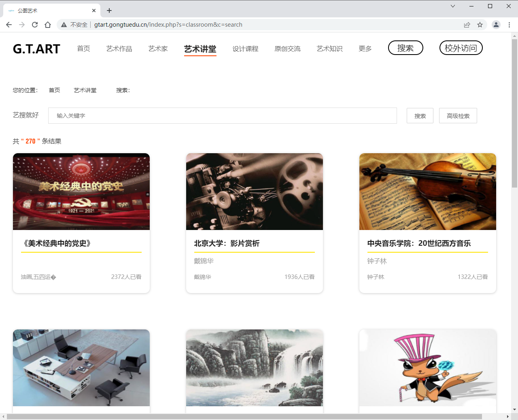The image size is (518, 420).
Task: Click the browser back arrow
Action: pyautogui.click(x=9, y=25)
